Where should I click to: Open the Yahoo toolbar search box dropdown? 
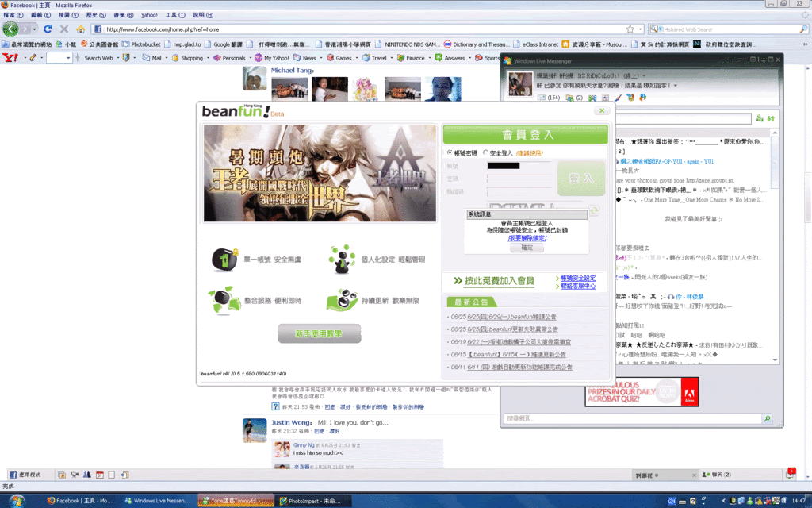pos(68,57)
